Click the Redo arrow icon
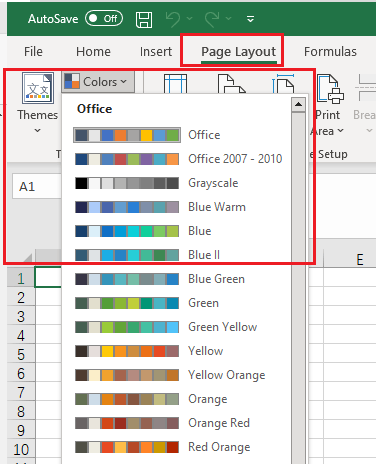376x464 pixels. point(212,19)
